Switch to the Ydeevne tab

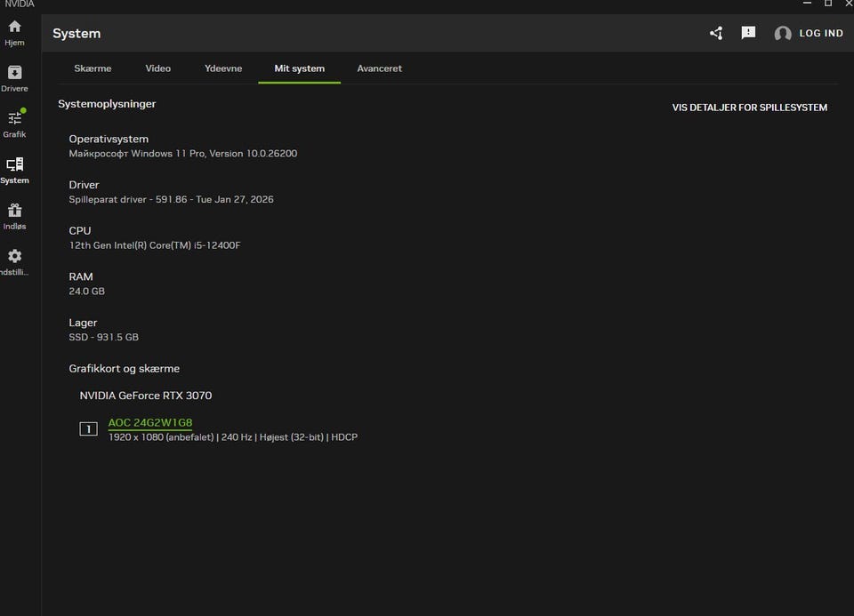223,68
